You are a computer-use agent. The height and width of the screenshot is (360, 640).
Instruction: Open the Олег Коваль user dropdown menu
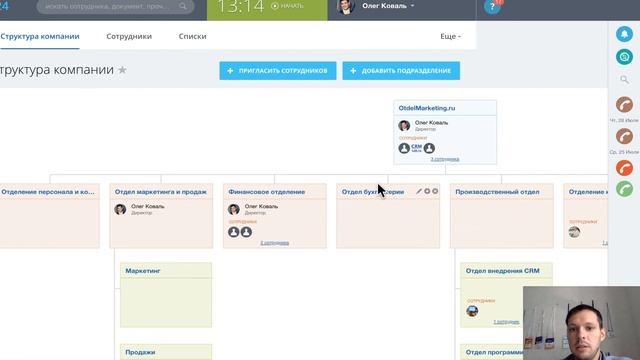pos(388,6)
